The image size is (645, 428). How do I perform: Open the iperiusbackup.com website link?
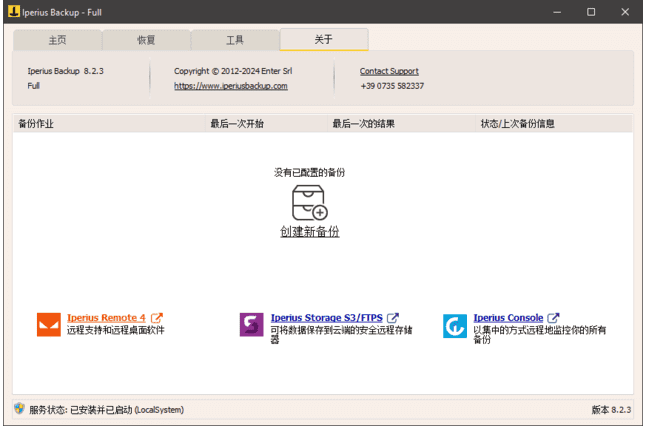[x=230, y=86]
